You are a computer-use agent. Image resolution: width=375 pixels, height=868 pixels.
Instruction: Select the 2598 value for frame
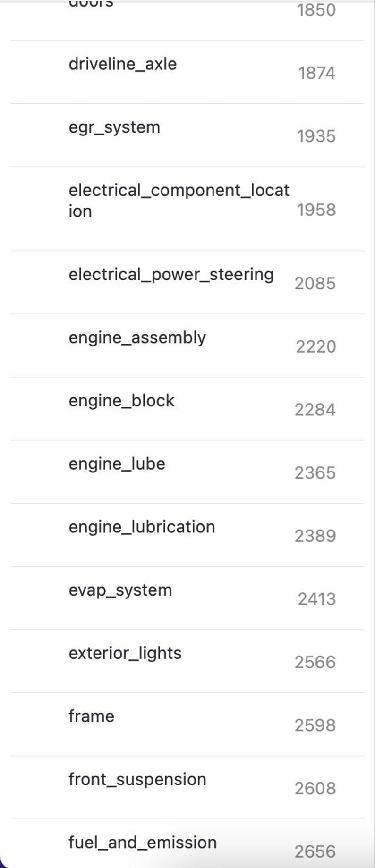pyautogui.click(x=315, y=725)
